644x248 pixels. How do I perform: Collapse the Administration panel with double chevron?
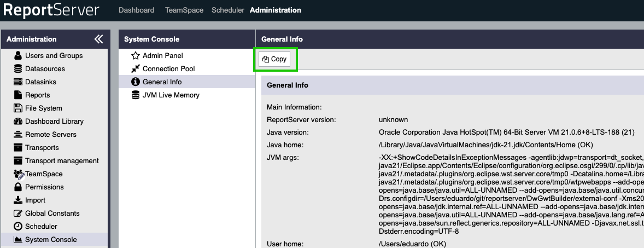98,39
